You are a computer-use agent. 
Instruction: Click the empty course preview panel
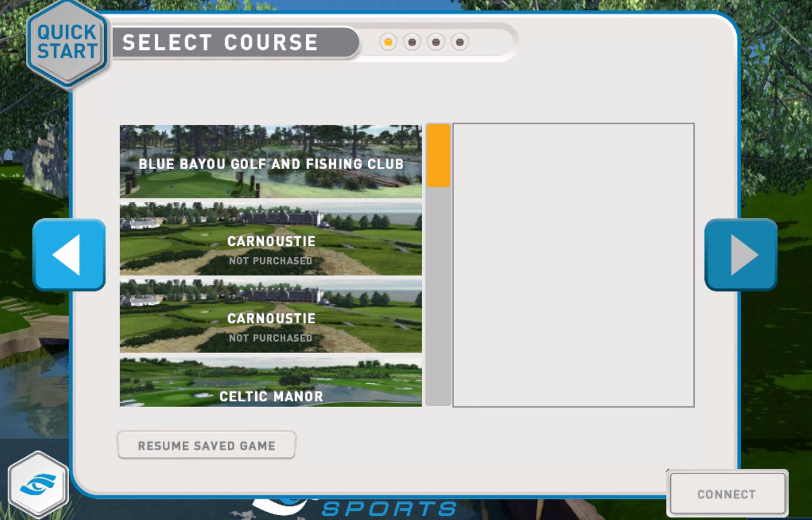(x=574, y=265)
